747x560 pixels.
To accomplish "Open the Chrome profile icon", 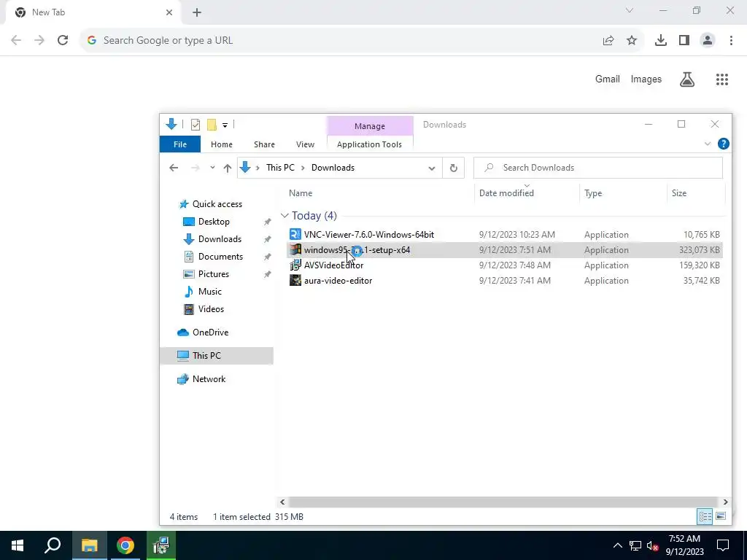I will (x=708, y=41).
